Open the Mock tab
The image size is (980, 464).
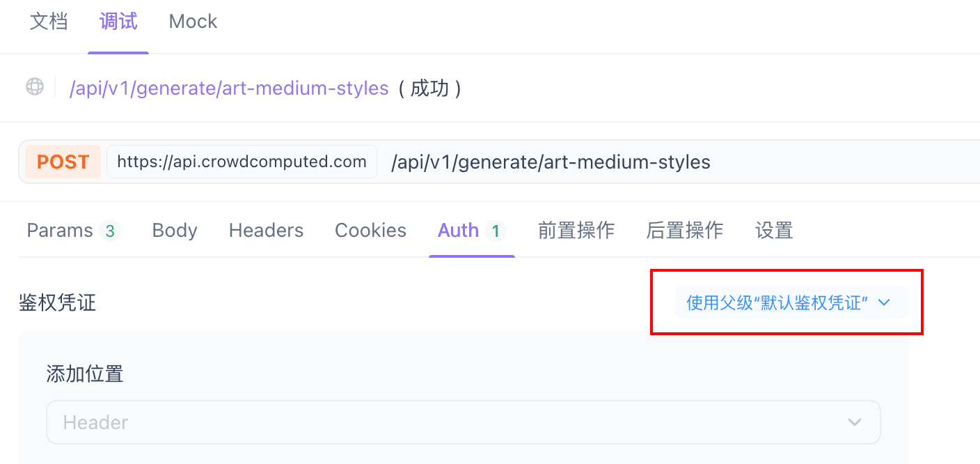point(192,21)
